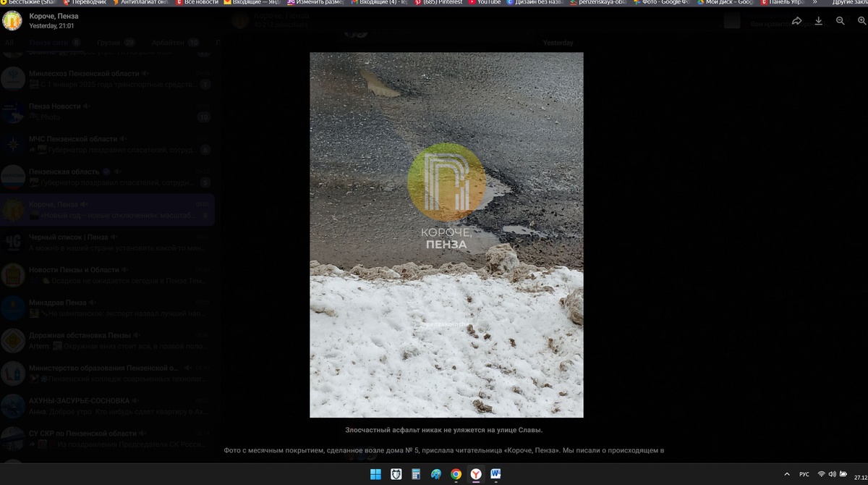This screenshot has width=868, height=485.
Task: Open the shield-cat app in taskbar
Action: pyautogui.click(x=396, y=474)
